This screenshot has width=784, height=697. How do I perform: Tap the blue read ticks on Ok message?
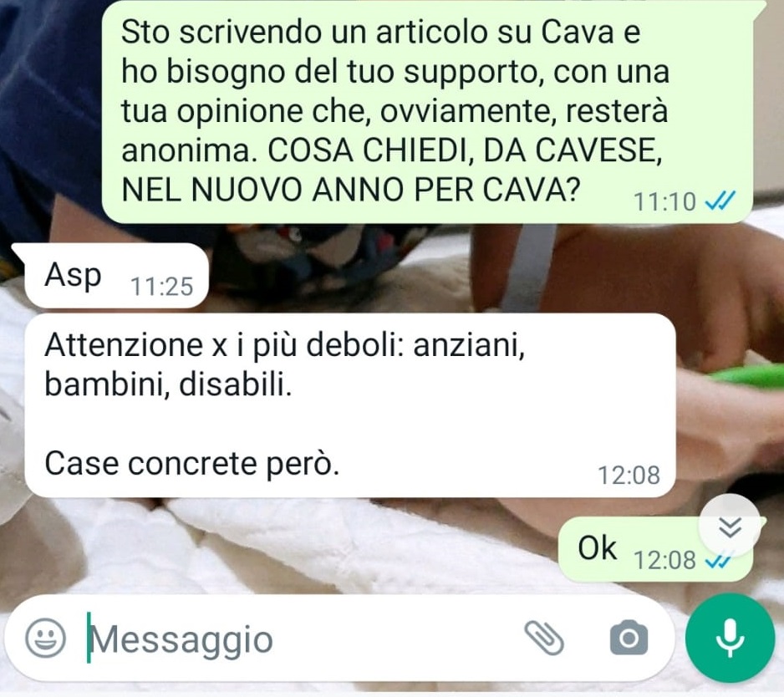[x=717, y=561]
